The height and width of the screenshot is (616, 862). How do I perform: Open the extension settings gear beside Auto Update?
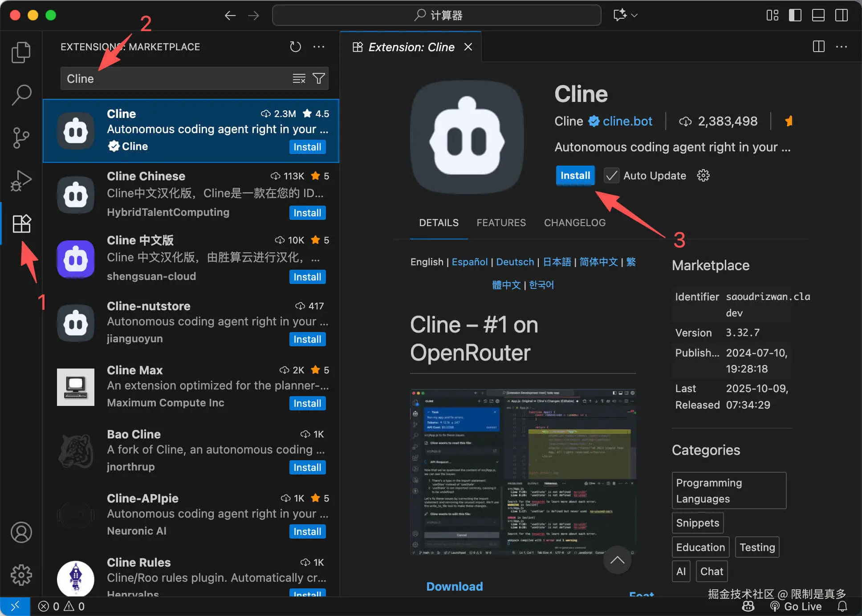point(703,175)
